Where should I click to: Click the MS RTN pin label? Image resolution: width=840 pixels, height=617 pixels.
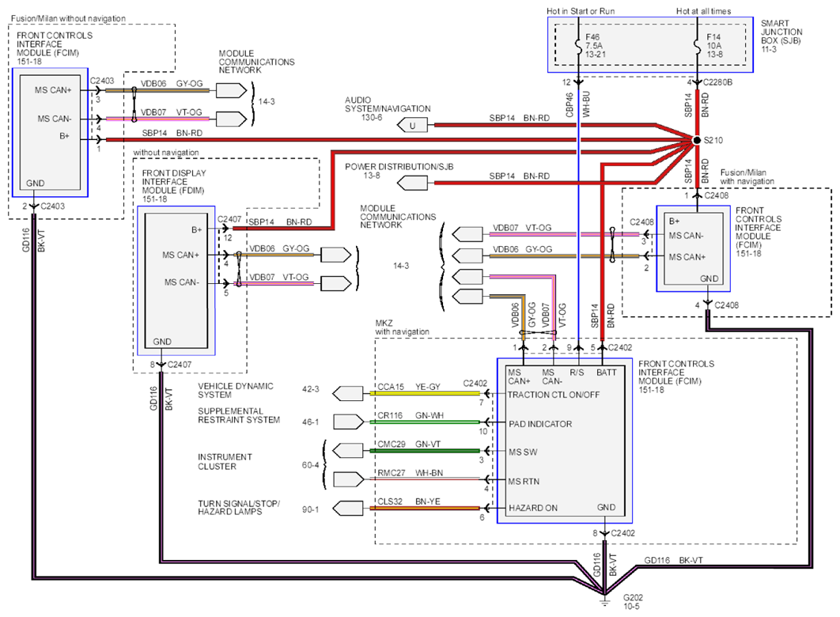524,482
